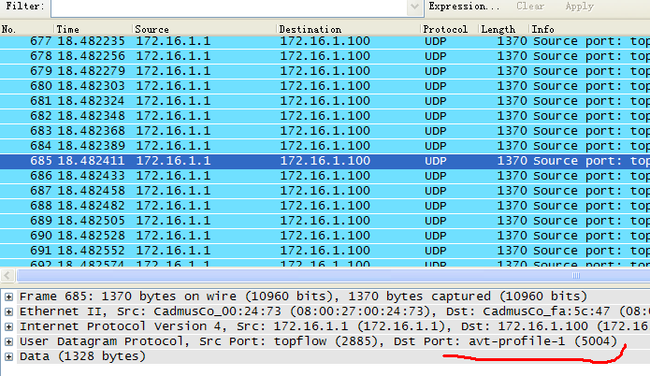Expand the Data (1328 bytes) node
The height and width of the screenshot is (376, 650).
[9, 357]
